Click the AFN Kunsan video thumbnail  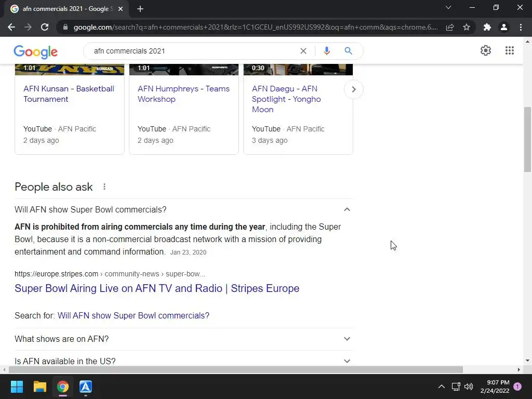[70, 70]
